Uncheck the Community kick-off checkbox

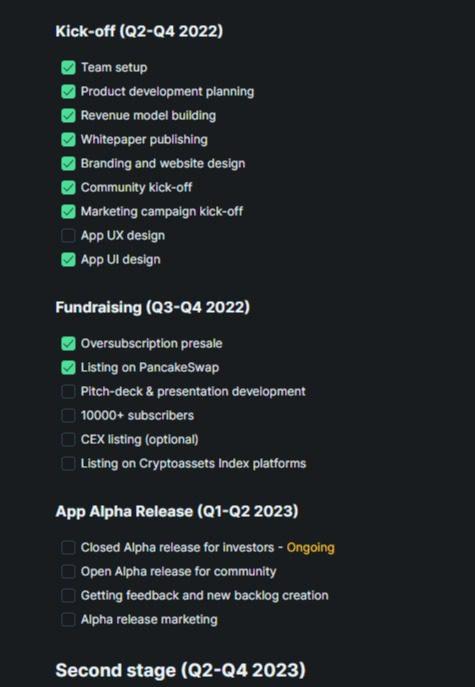click(x=68, y=188)
